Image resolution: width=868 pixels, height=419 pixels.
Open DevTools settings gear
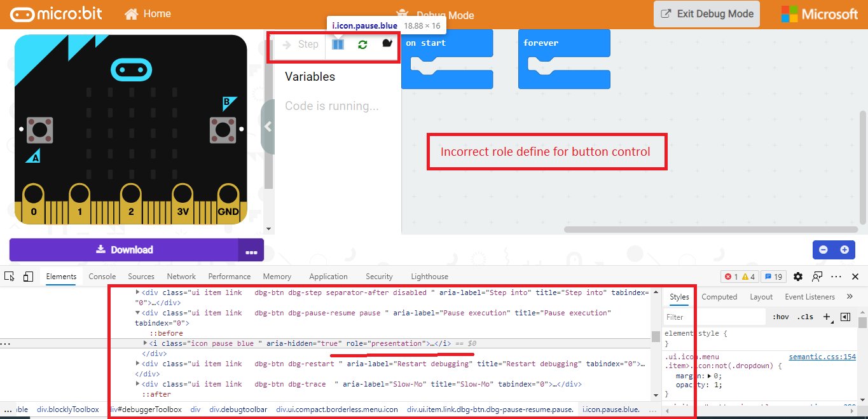797,277
